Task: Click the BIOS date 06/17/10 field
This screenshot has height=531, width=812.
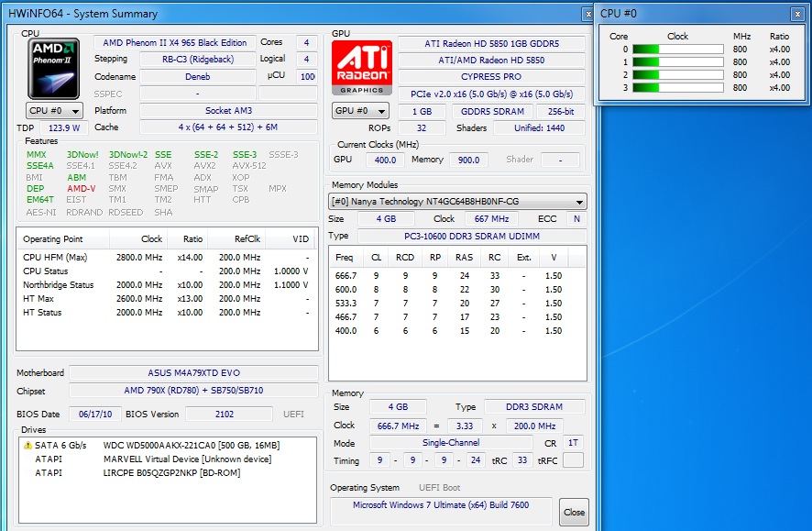Action: [x=95, y=414]
